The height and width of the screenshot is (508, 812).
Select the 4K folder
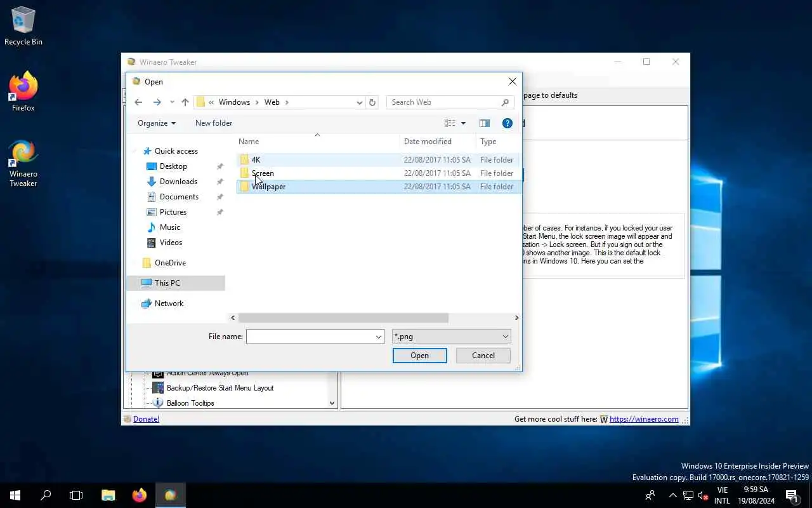379,160
